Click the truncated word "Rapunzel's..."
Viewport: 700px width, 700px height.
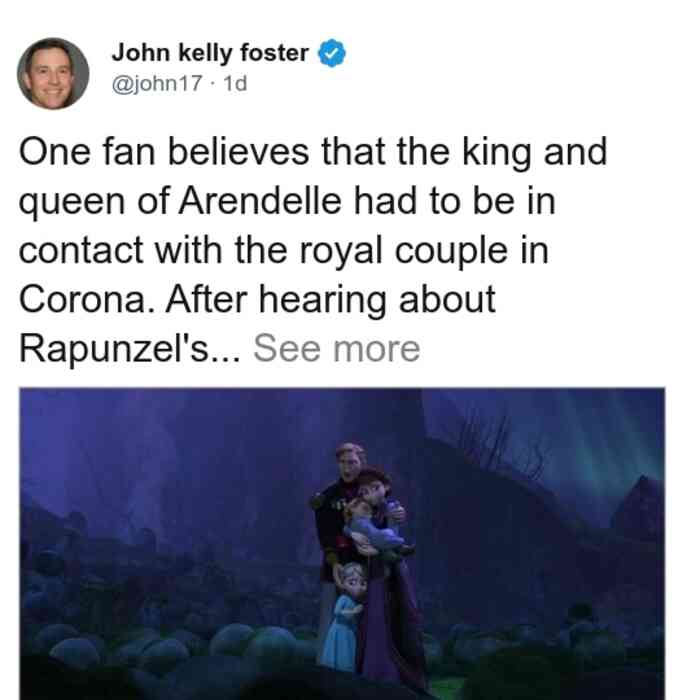click(x=129, y=349)
